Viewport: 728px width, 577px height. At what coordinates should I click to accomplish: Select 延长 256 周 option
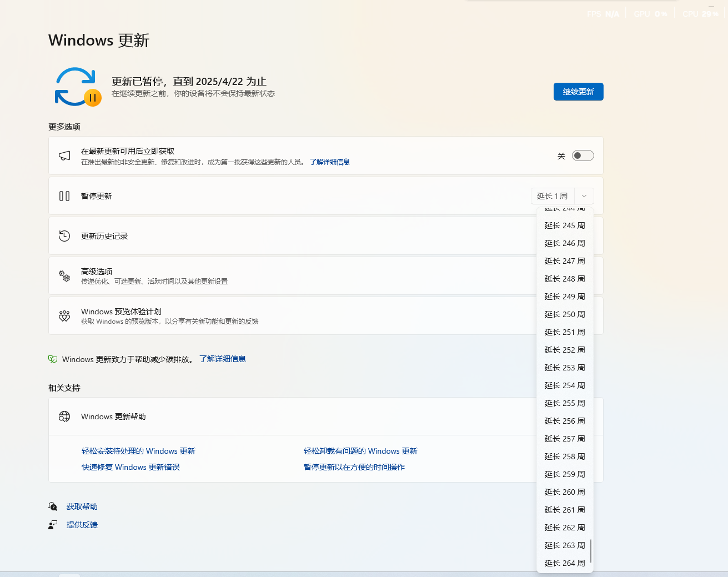tap(565, 421)
